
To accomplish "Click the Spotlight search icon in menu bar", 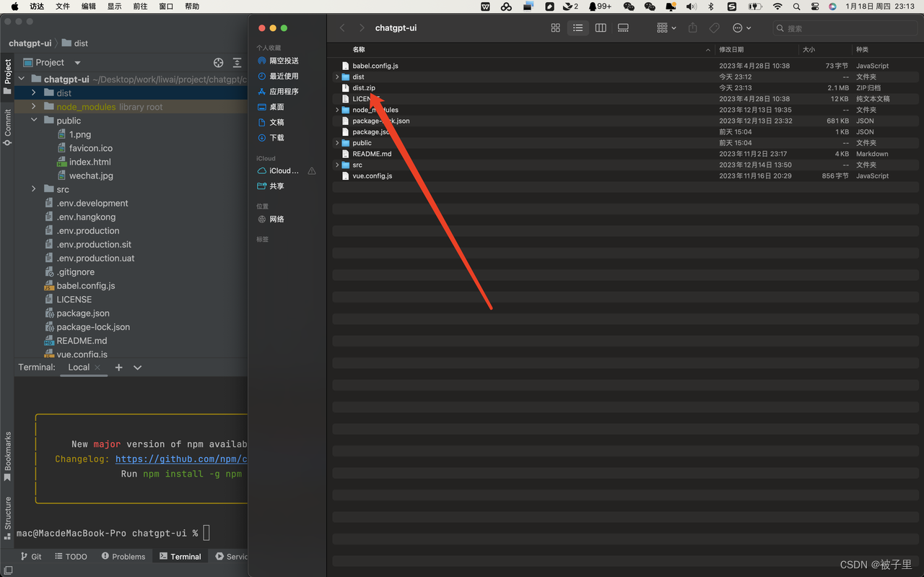I will pos(796,6).
